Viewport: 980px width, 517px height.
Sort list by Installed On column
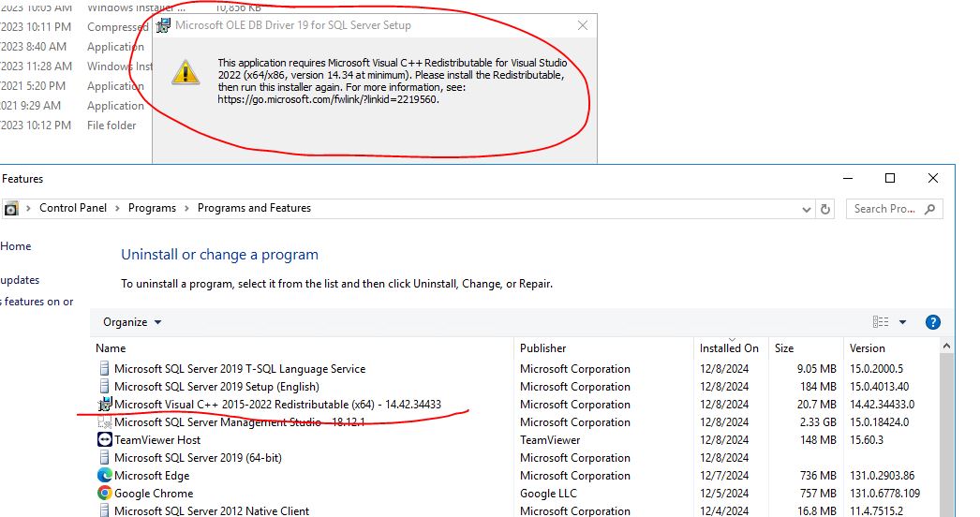pyautogui.click(x=731, y=348)
